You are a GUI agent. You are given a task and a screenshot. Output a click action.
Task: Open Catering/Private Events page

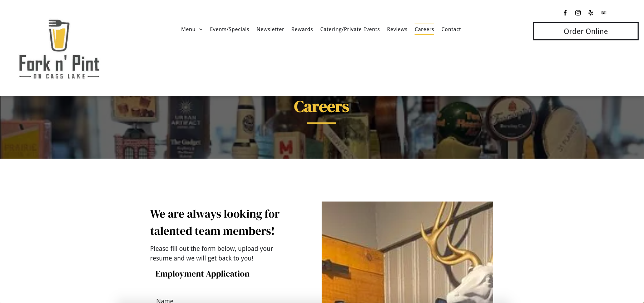pyautogui.click(x=350, y=29)
